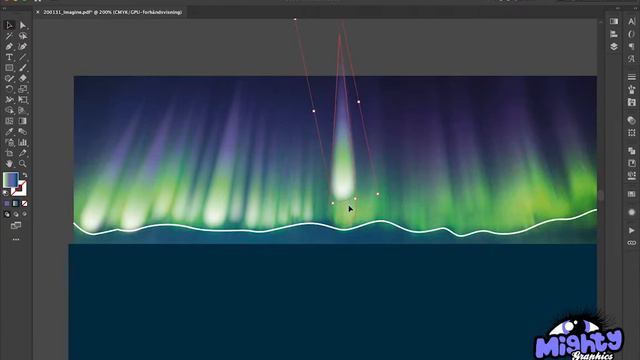Open the Glyphs panel icon
The image size is (640, 360).
tap(631, 59)
